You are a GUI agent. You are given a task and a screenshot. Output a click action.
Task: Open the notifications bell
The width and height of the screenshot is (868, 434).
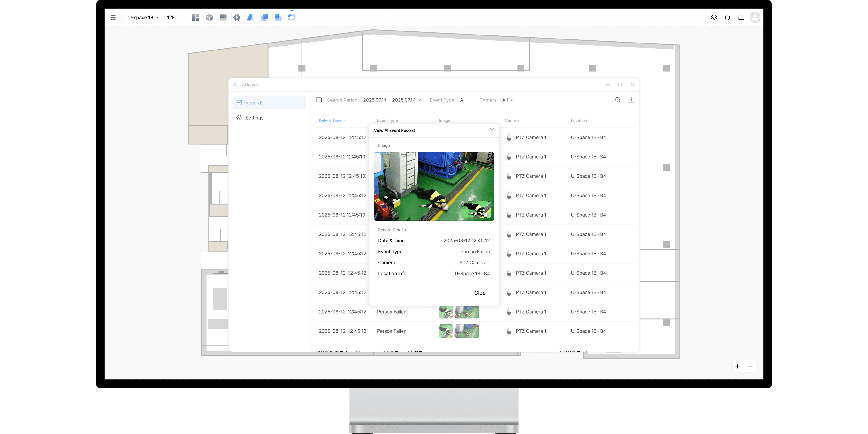coord(728,18)
